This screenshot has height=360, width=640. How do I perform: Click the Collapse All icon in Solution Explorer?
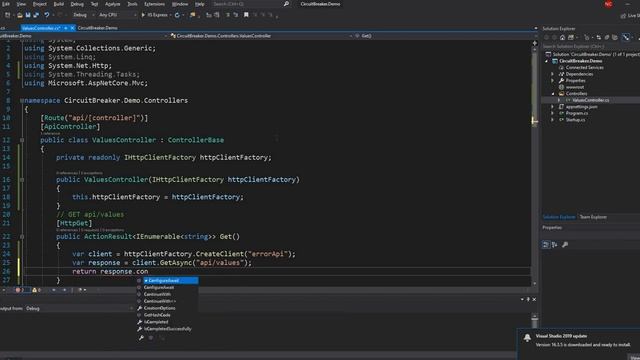[x=607, y=38]
